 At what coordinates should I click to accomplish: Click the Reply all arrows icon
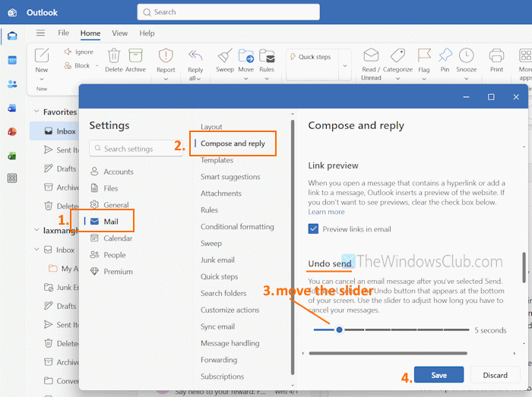(195, 55)
